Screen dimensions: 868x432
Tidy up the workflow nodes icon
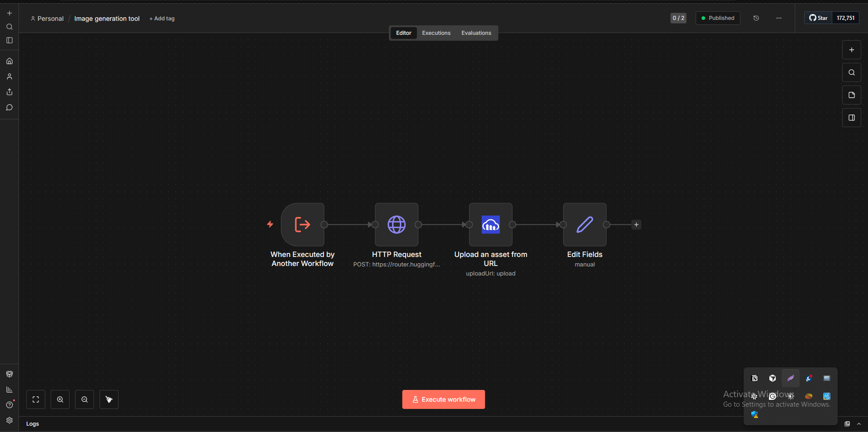pos(109,399)
